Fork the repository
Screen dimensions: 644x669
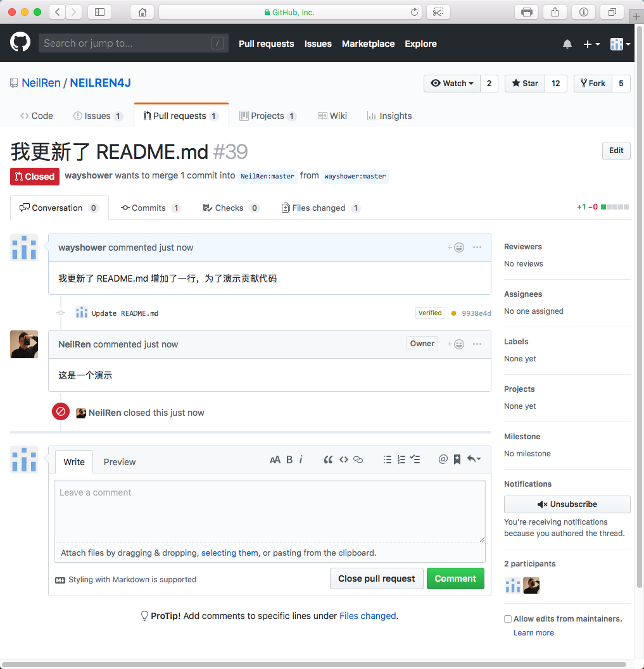pos(593,83)
